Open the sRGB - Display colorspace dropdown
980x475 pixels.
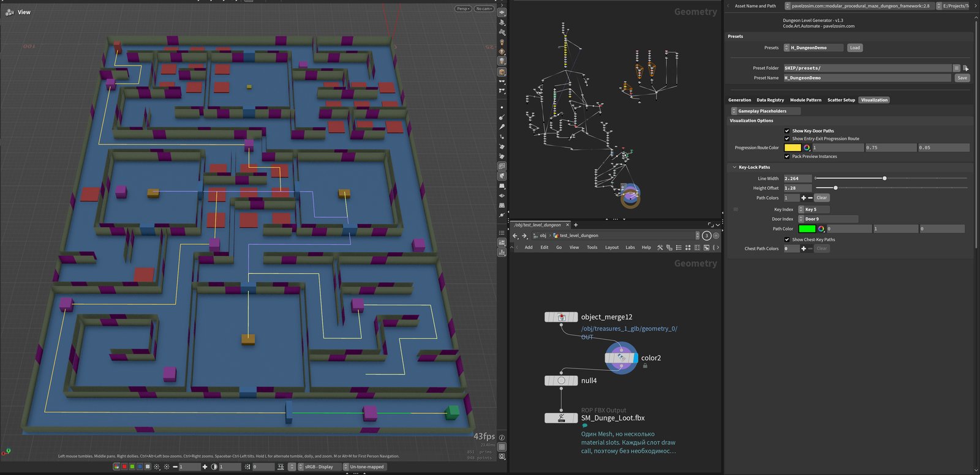point(318,466)
